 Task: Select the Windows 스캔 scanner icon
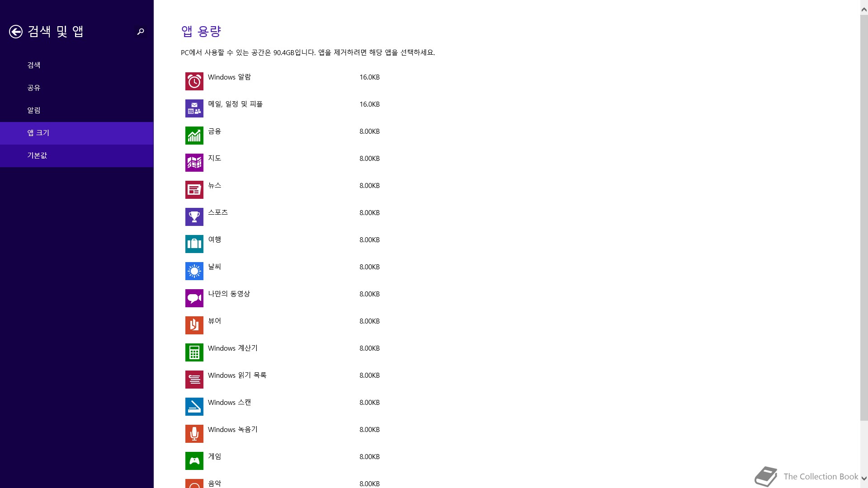click(x=194, y=407)
